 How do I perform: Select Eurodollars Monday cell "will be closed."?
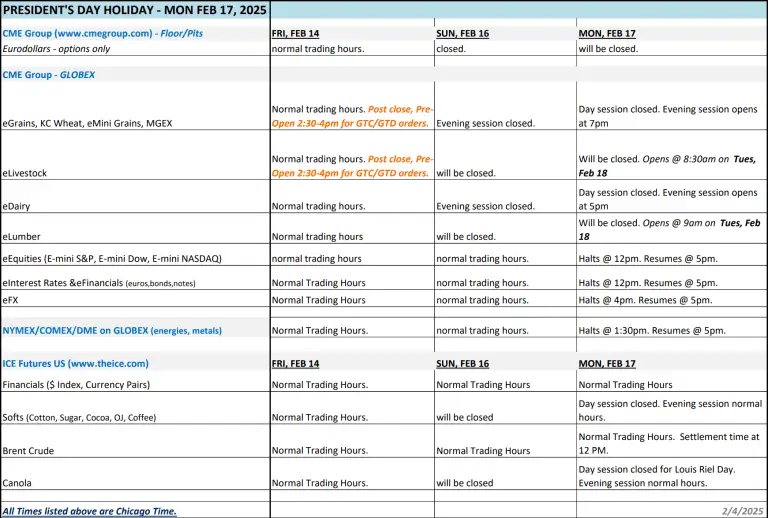608,49
